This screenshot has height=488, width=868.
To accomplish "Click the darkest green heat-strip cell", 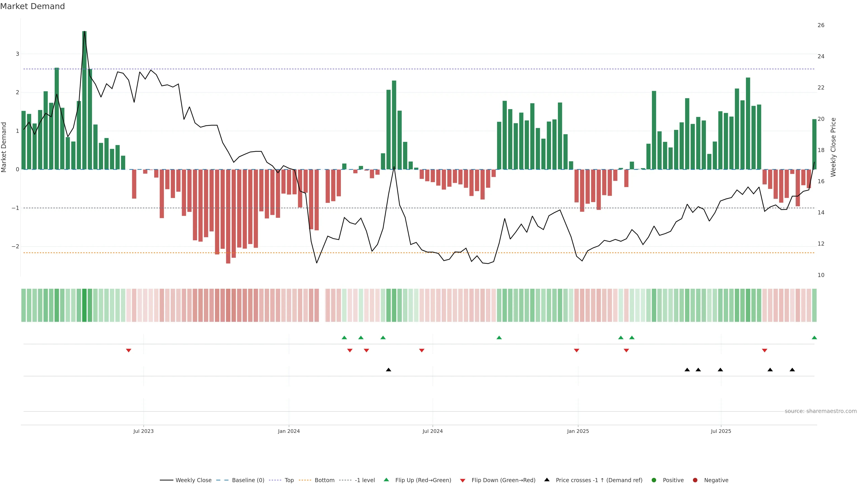I will pyautogui.click(x=84, y=305).
